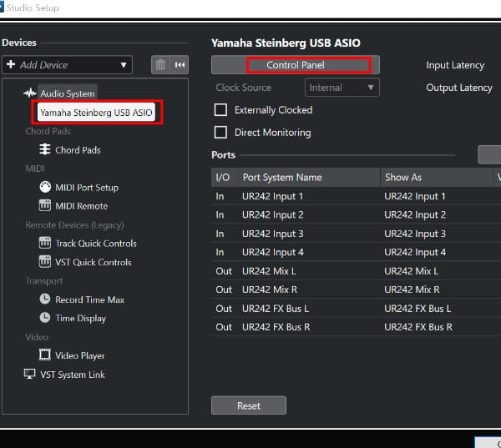The height and width of the screenshot is (448, 501).
Task: Select VST System Link entry
Action: 73,375
